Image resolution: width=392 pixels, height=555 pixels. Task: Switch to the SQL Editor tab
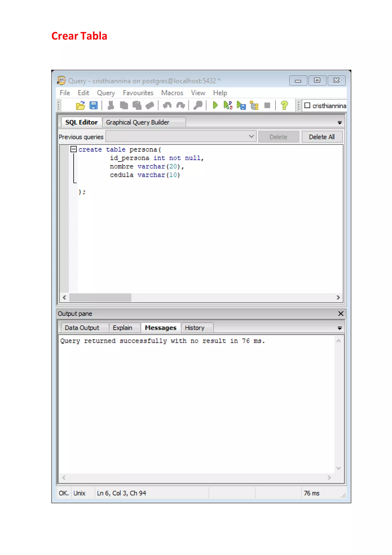81,122
